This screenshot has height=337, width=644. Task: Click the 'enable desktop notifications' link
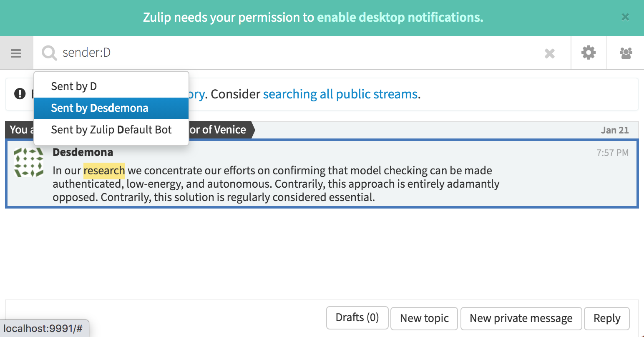[400, 18]
